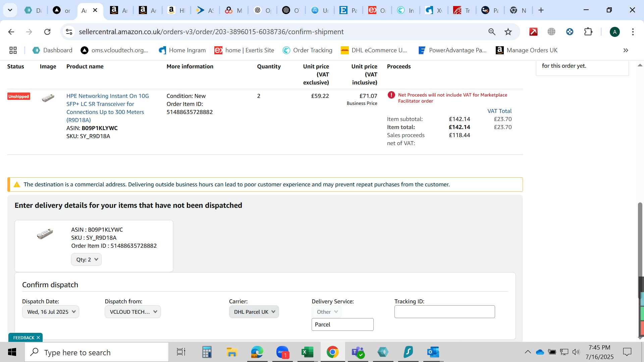644x362 pixels.
Task: Click the taskbar search box
Action: point(97,352)
